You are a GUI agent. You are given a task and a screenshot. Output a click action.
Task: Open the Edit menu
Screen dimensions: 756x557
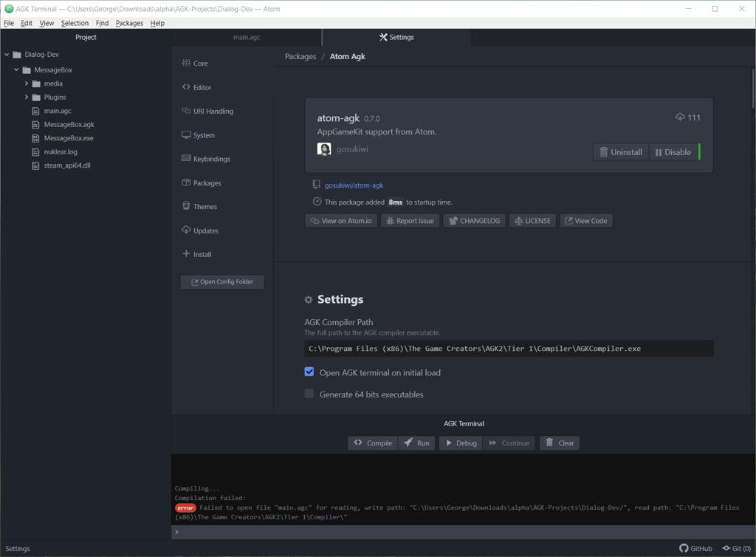pyautogui.click(x=27, y=23)
